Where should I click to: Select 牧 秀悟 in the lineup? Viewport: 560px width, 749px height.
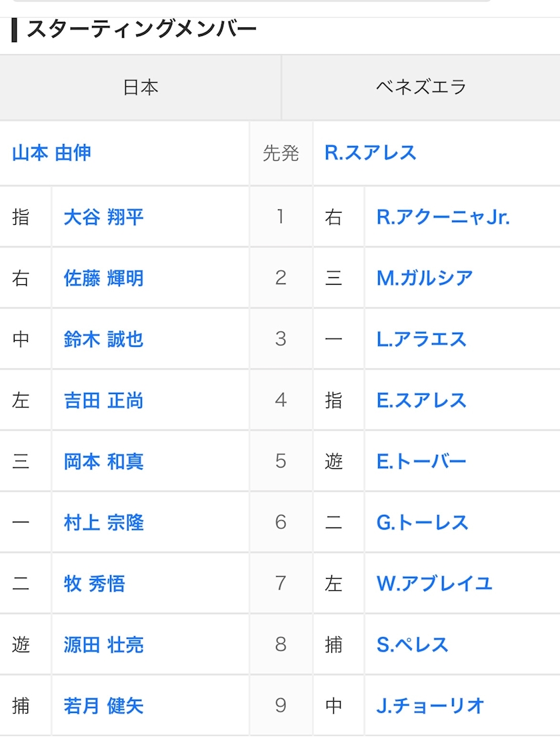tap(95, 584)
